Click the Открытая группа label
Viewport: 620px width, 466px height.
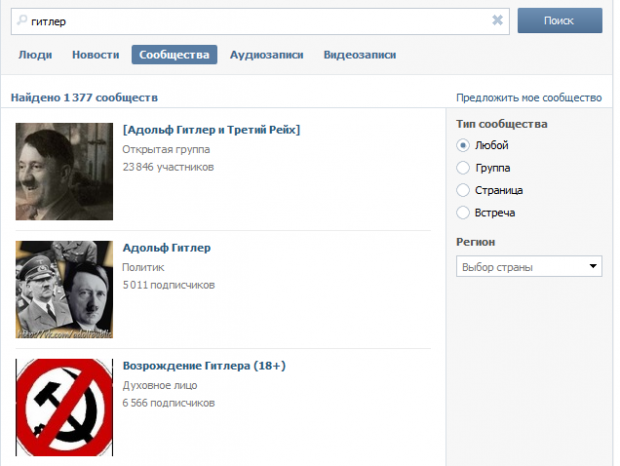click(166, 149)
